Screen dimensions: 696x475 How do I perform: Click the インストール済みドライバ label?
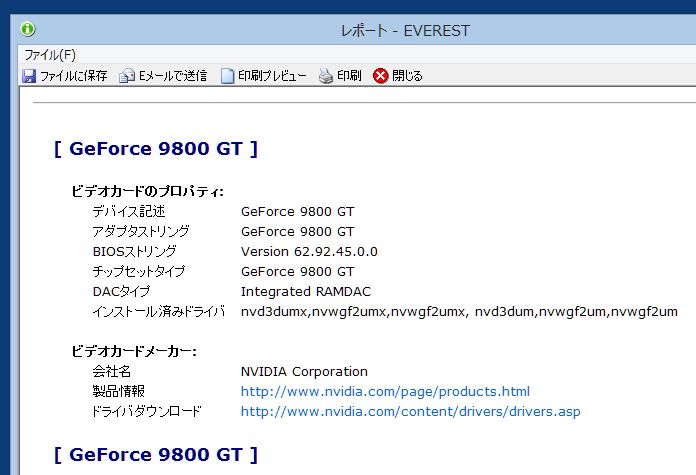[158, 312]
